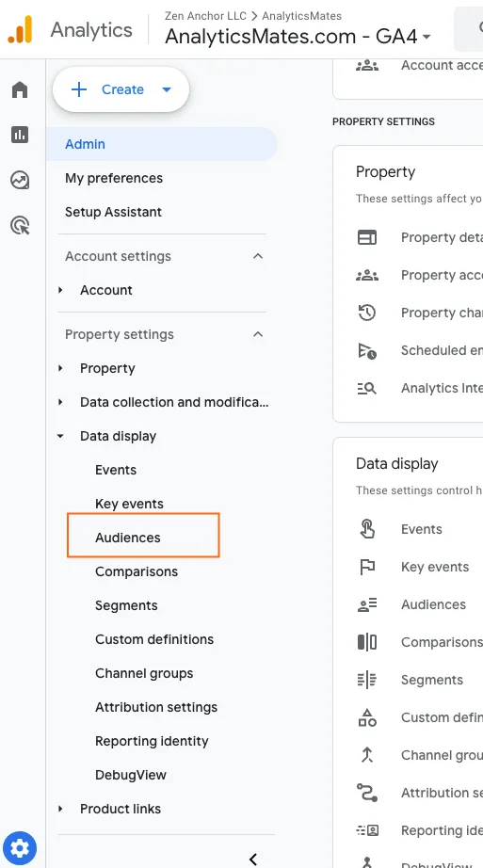483x868 pixels.
Task: Select Key events in the sidebar
Action: coord(129,504)
